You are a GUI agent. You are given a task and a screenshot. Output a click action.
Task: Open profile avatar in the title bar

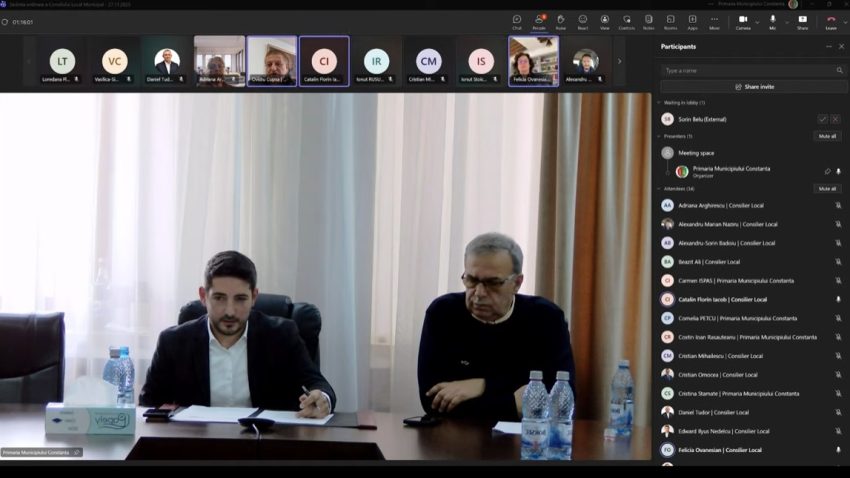793,4
